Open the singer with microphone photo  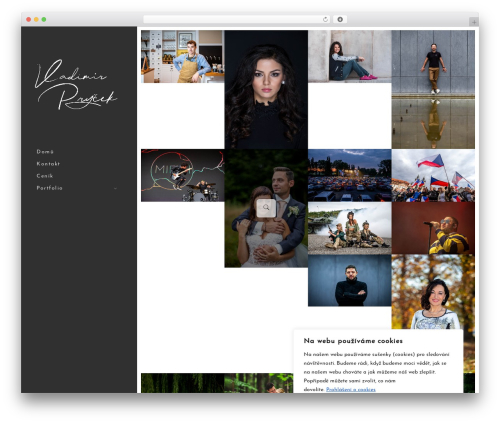pyautogui.click(x=433, y=228)
